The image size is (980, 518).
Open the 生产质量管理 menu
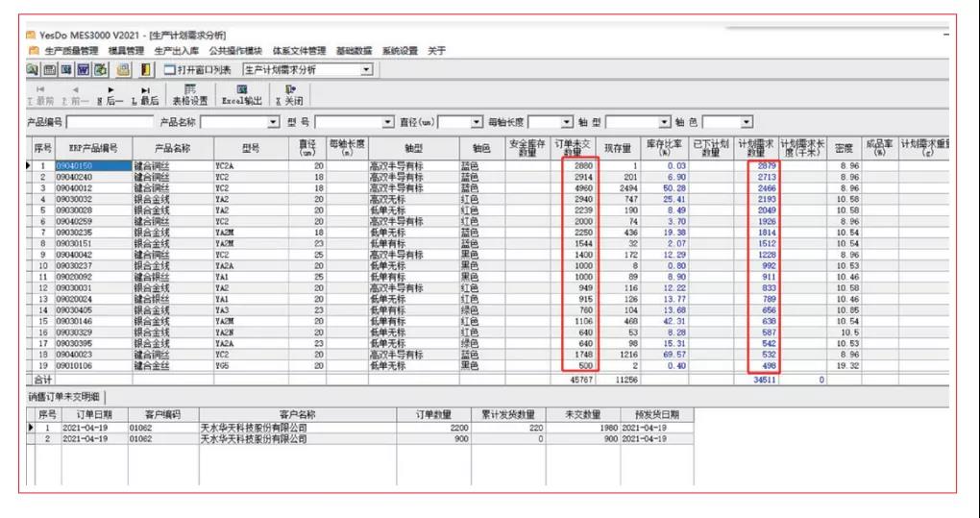[x=71, y=51]
